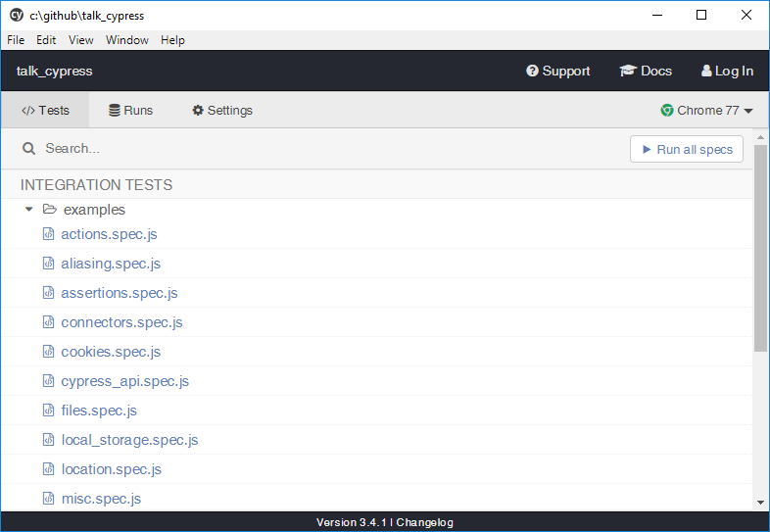Viewport: 770px width, 532px height.
Task: Switch to the Tests tab
Action: 45,110
